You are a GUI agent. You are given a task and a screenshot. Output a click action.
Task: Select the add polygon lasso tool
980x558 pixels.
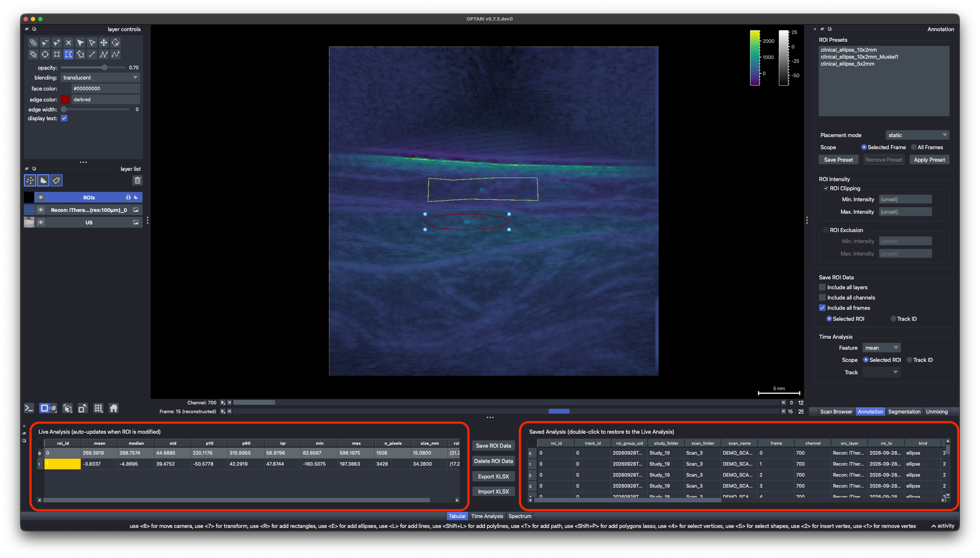point(80,54)
